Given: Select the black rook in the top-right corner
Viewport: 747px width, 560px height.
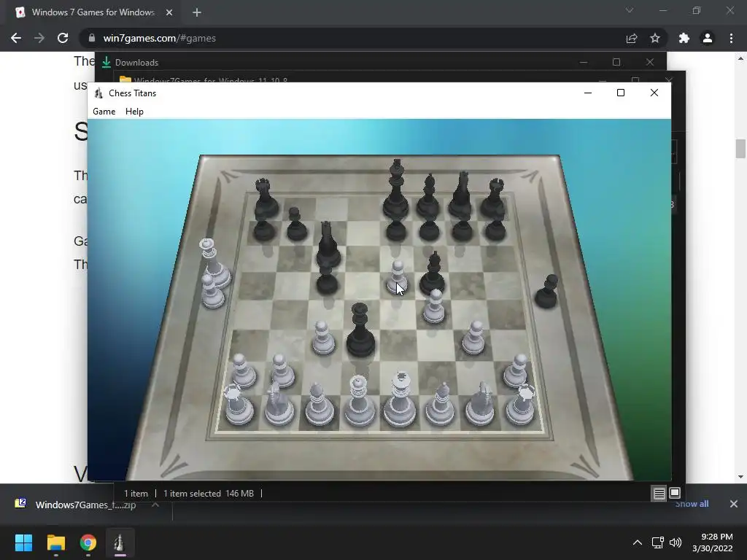Looking at the screenshot, I should pyautogui.click(x=494, y=198).
